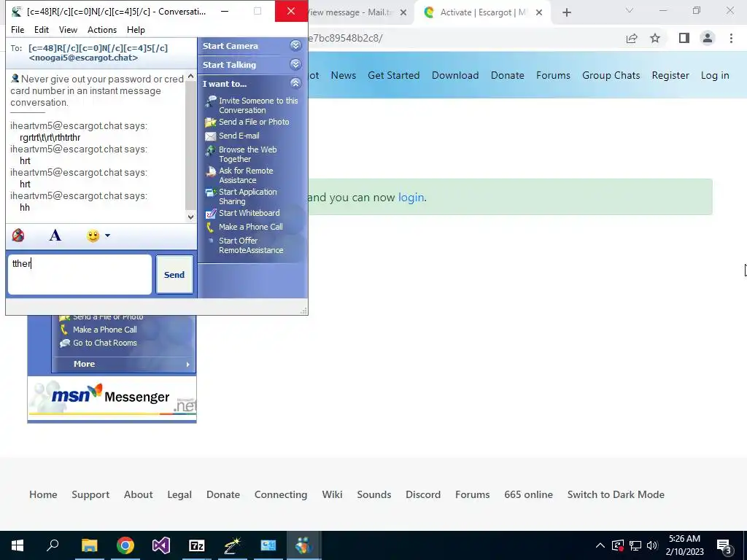Click the Application Sharing icon
The height and width of the screenshot is (560, 747).
211,192
